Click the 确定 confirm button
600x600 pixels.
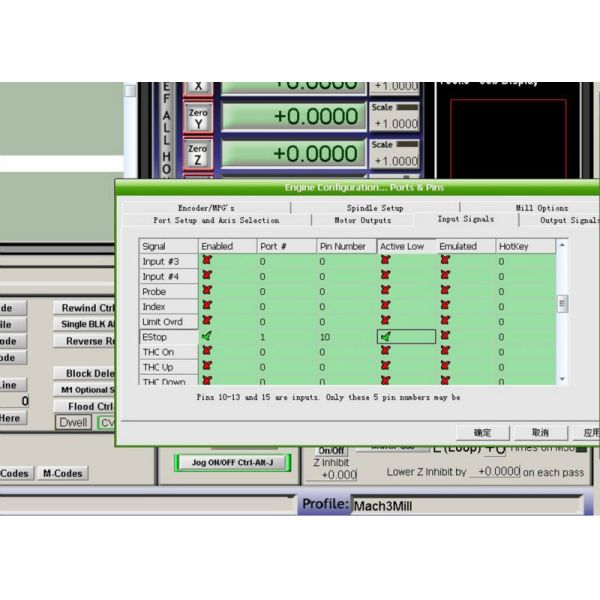coord(482,433)
